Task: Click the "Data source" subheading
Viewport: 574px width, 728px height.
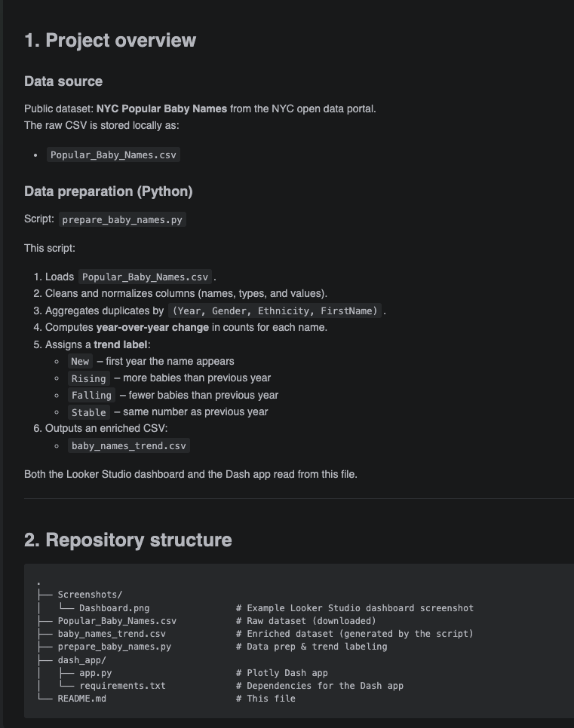Action: tap(63, 81)
